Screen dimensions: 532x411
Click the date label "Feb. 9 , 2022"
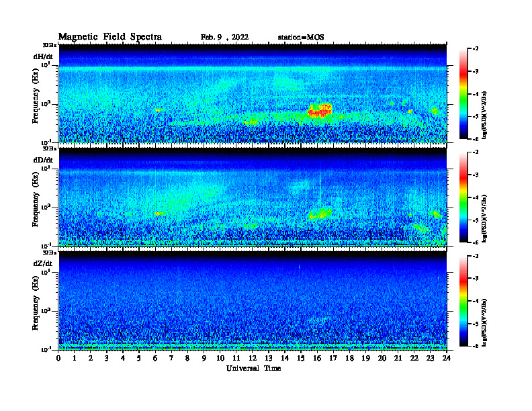(x=224, y=38)
